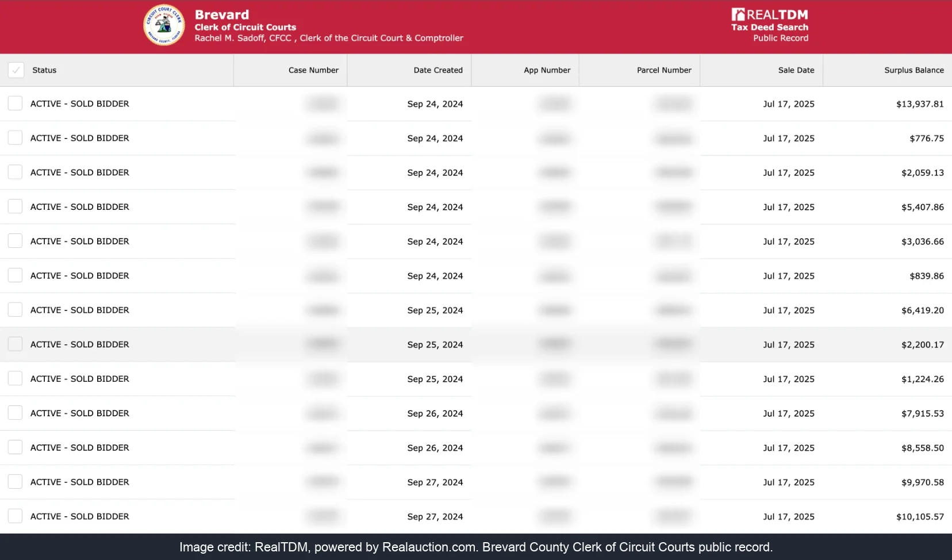
Task: Click Date Created in the $7,915.53 row
Action: point(435,413)
